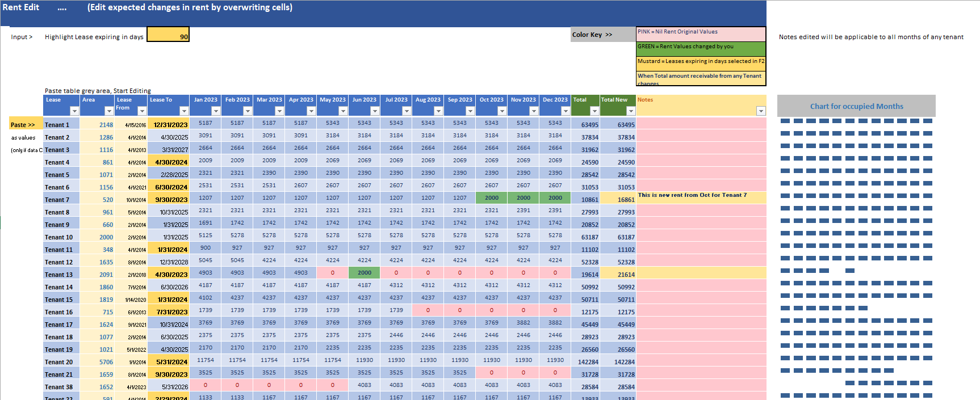This screenshot has height=400, width=980.
Task: Select 'Notes edited will be applicable' text
Action: click(870, 37)
